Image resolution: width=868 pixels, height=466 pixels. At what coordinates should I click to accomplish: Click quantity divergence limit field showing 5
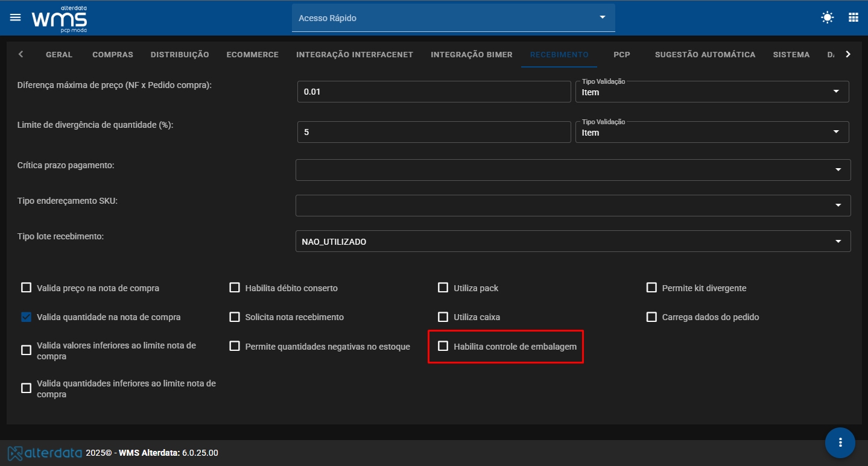pyautogui.click(x=434, y=132)
